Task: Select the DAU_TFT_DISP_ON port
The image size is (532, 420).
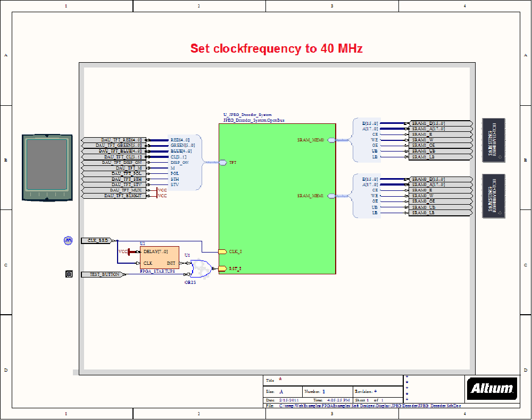Action: click(x=114, y=162)
